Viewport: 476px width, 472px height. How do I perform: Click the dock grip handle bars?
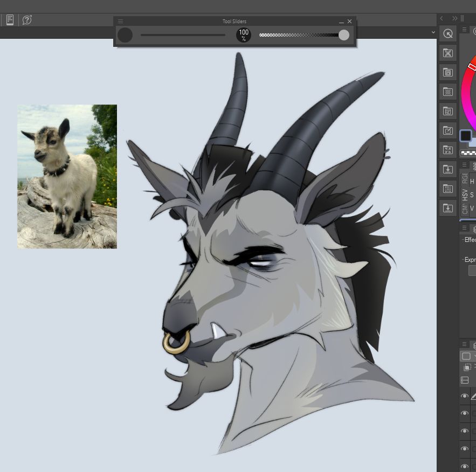pos(463,18)
